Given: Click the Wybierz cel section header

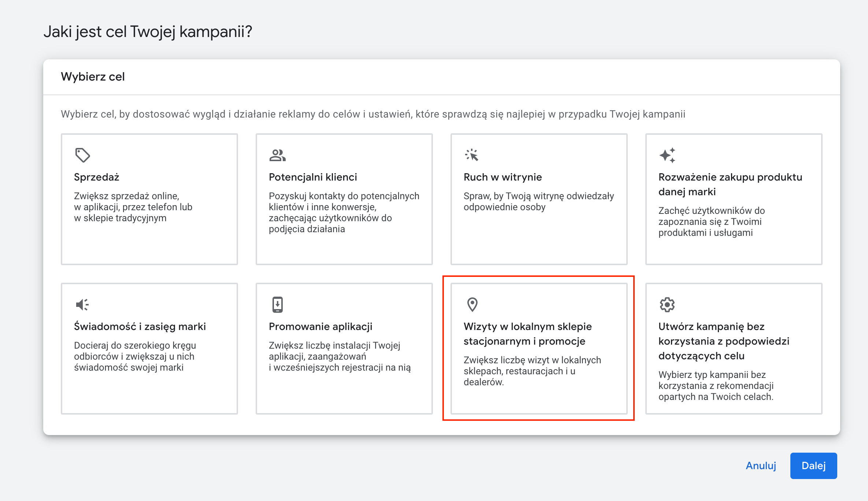Looking at the screenshot, I should (93, 77).
